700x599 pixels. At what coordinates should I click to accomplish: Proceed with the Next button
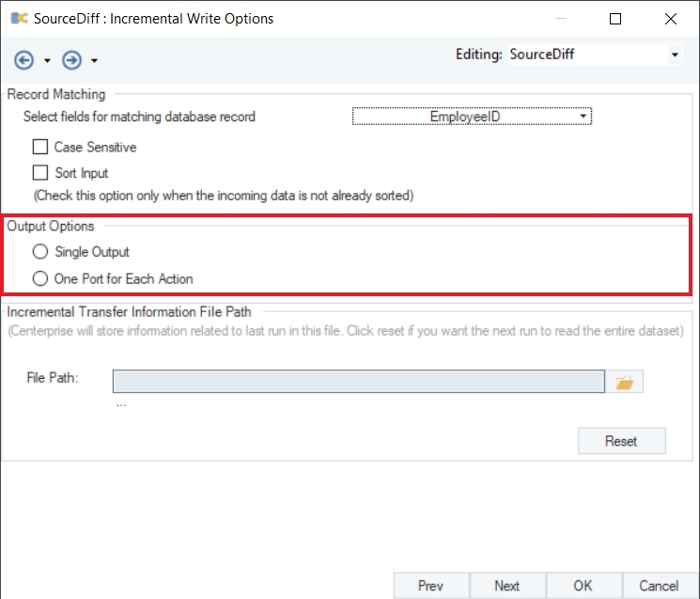click(x=507, y=585)
